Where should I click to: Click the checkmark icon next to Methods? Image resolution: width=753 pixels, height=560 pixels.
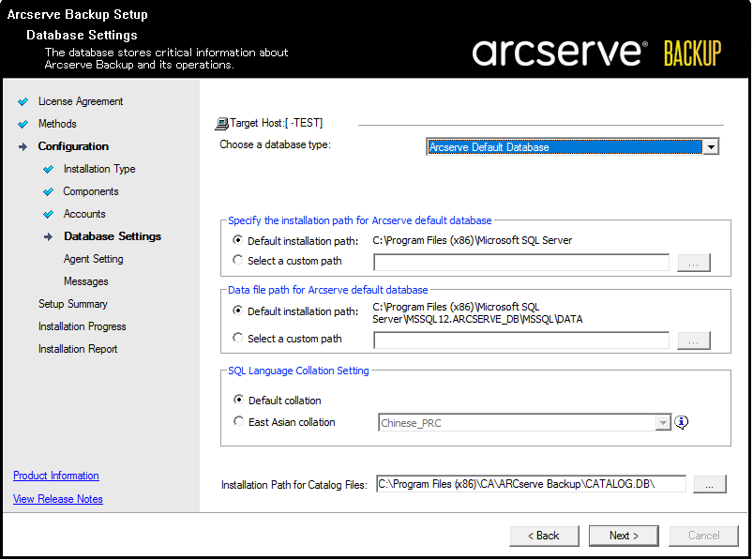tap(23, 125)
